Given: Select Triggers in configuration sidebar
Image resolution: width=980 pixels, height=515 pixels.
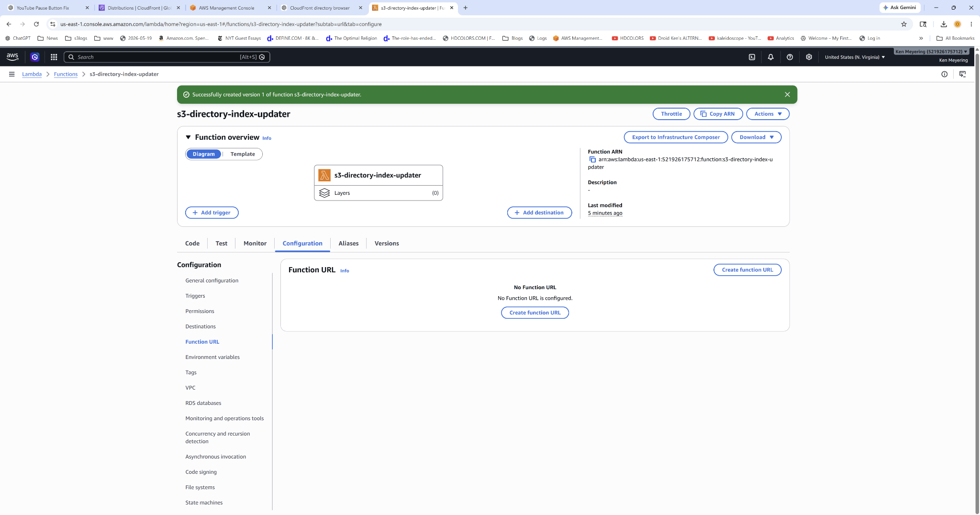Looking at the screenshot, I should pyautogui.click(x=195, y=296).
